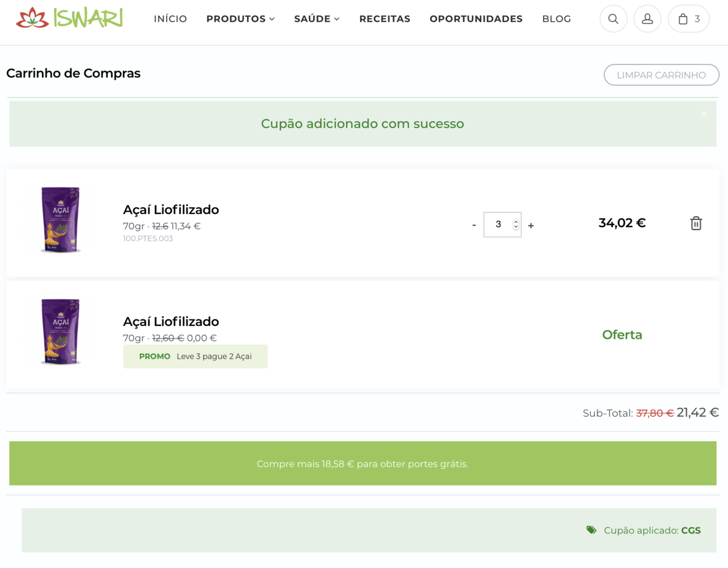Navigate to the BLOG section

click(x=556, y=18)
